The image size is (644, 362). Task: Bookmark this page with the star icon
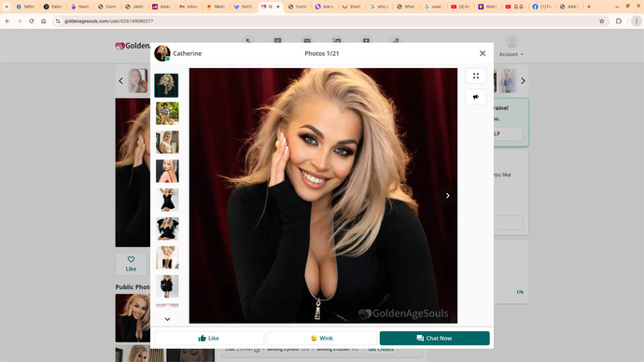602,21
